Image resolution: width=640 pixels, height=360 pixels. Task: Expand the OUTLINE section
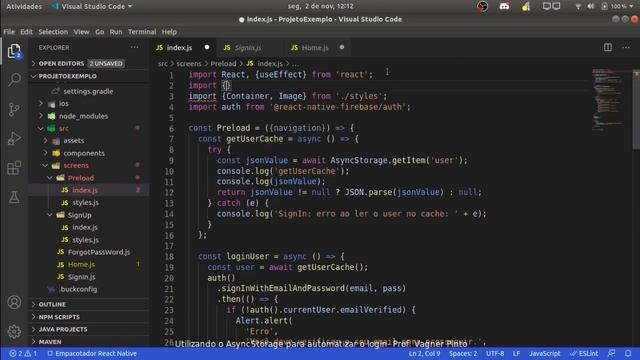point(89,304)
